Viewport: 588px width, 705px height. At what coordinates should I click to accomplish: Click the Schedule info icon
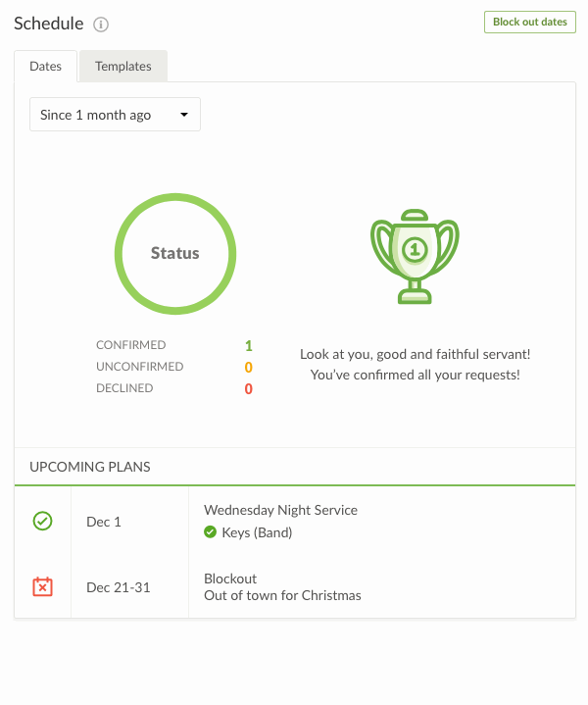101,25
